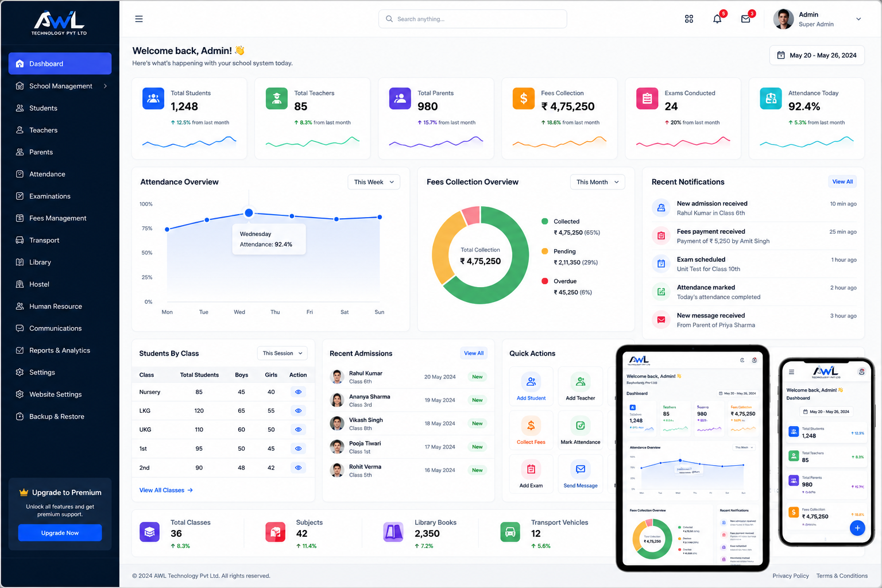The height and width of the screenshot is (588, 882).
Task: Click the Add Exam quick action icon
Action: (x=531, y=469)
